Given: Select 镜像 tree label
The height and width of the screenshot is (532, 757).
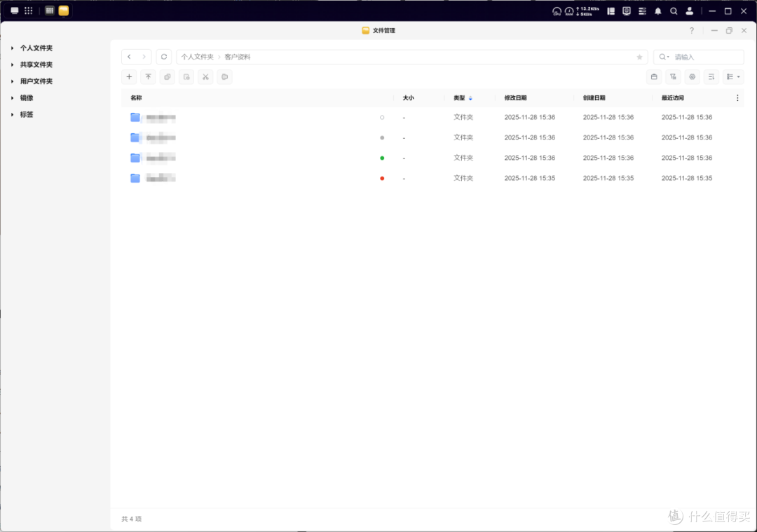Looking at the screenshot, I should [27, 98].
